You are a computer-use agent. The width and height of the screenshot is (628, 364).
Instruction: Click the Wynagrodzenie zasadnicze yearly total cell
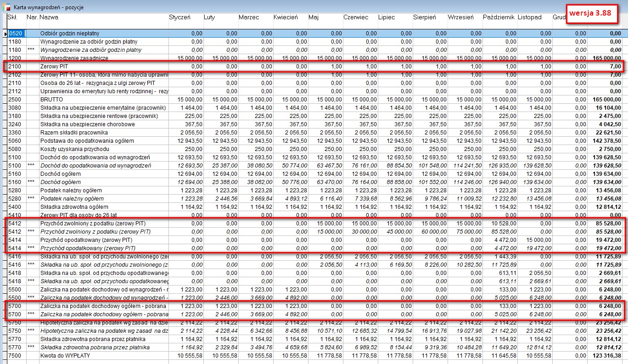click(x=605, y=58)
